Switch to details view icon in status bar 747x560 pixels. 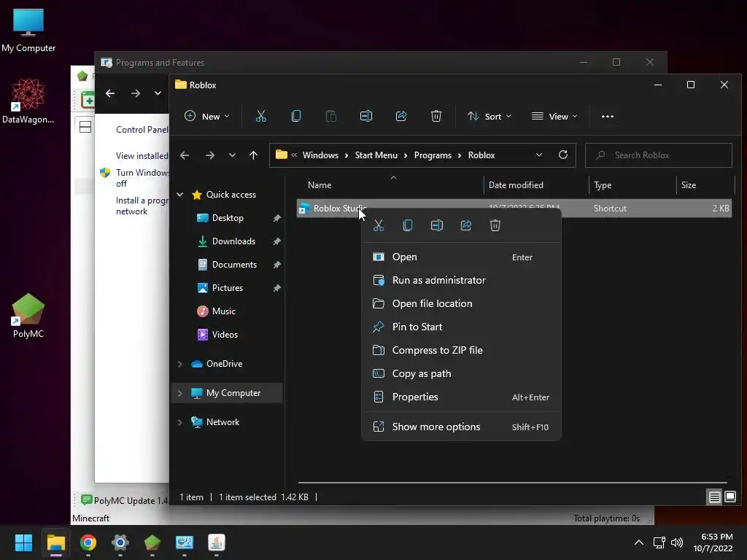714,497
